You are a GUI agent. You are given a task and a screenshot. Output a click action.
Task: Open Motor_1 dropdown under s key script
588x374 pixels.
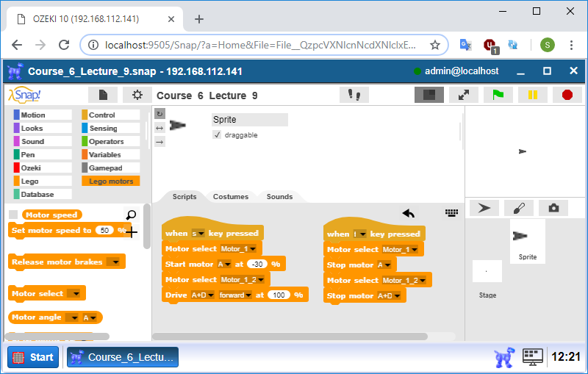pos(238,249)
